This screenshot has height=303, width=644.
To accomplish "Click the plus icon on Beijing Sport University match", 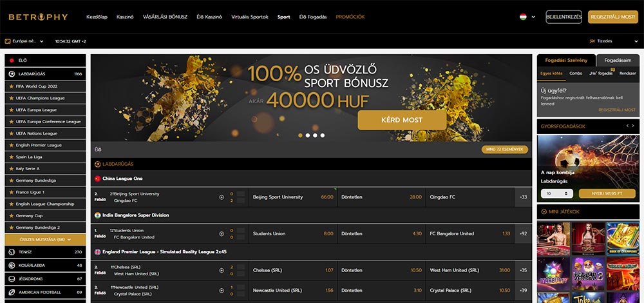I will pyautogui.click(x=222, y=197).
